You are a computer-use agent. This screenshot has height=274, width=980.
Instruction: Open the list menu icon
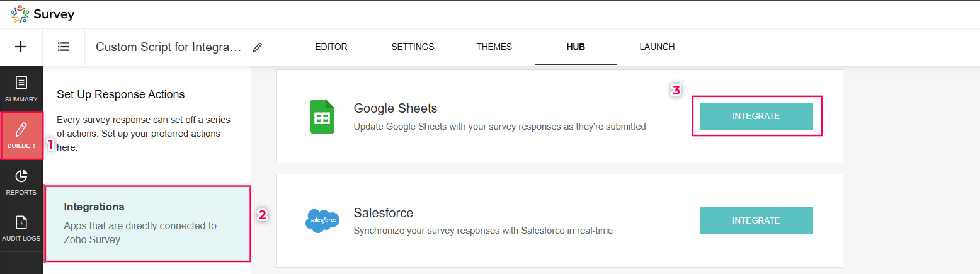(63, 47)
